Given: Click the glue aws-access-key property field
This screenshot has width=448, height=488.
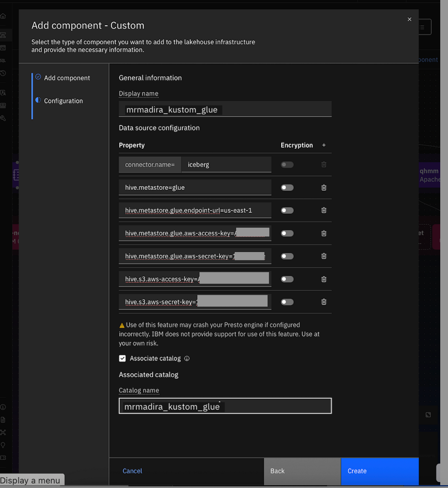Looking at the screenshot, I should pos(195,233).
